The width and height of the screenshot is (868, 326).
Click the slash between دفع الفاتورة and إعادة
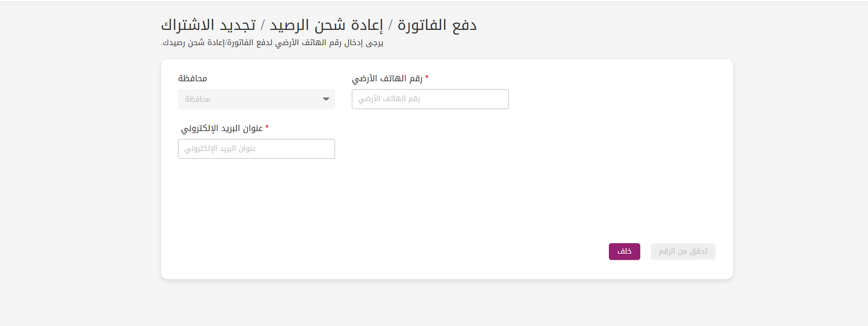(391, 25)
